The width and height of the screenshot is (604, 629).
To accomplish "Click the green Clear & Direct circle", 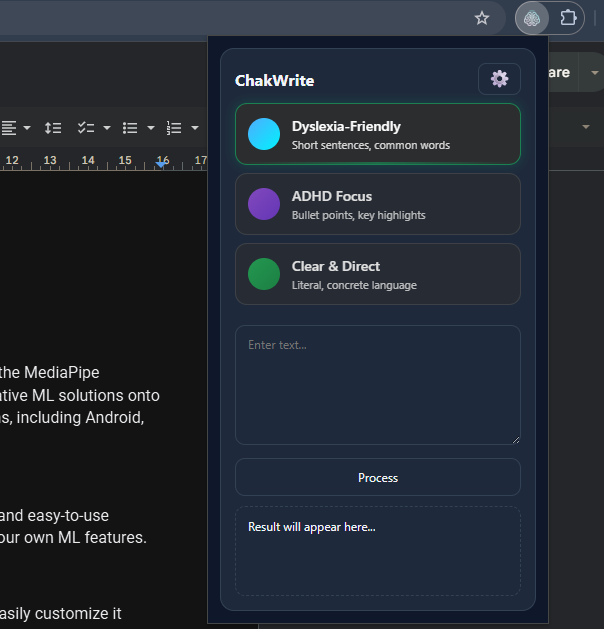I will point(264,274).
